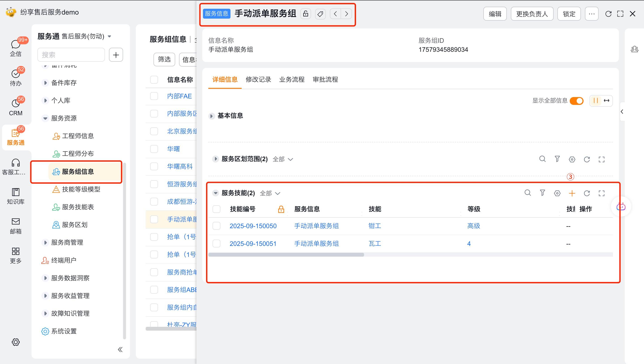
Task: Refresh the 服务技能 list
Action: point(587,193)
